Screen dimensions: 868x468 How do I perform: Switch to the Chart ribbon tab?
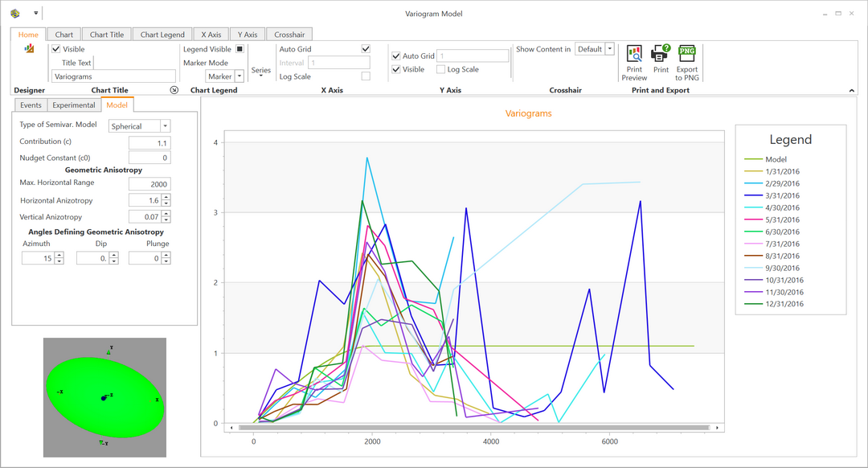(x=63, y=35)
